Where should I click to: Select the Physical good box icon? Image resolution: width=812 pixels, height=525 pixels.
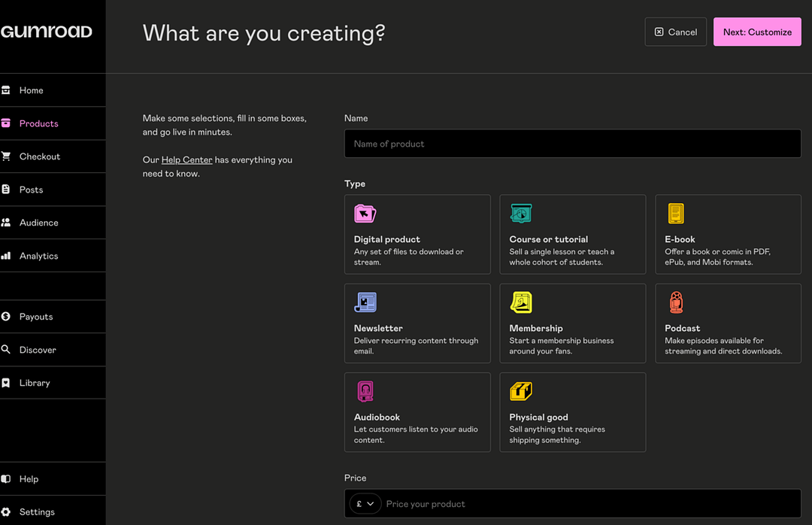[520, 391]
